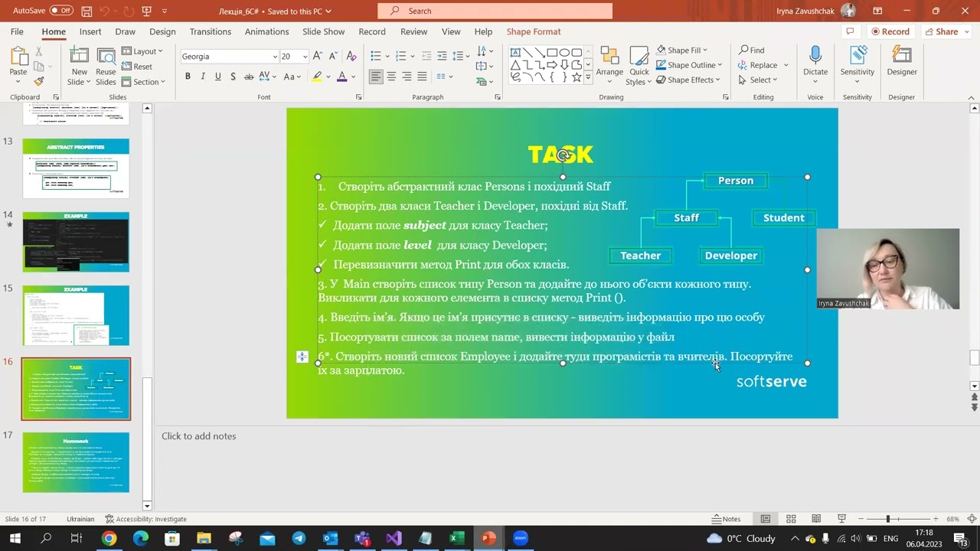Viewport: 980px width, 551px height.
Task: Open the Shape Format tab
Action: 534,31
